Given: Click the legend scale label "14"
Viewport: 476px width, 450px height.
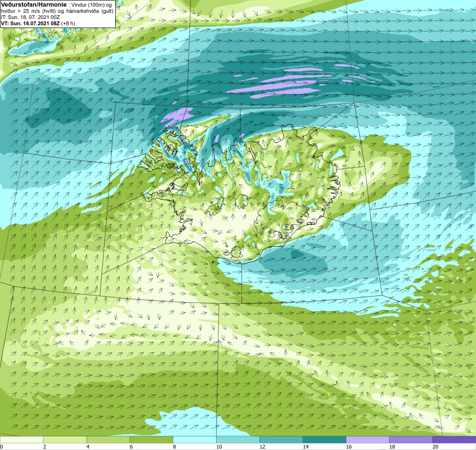Looking at the screenshot, I should click(306, 447).
